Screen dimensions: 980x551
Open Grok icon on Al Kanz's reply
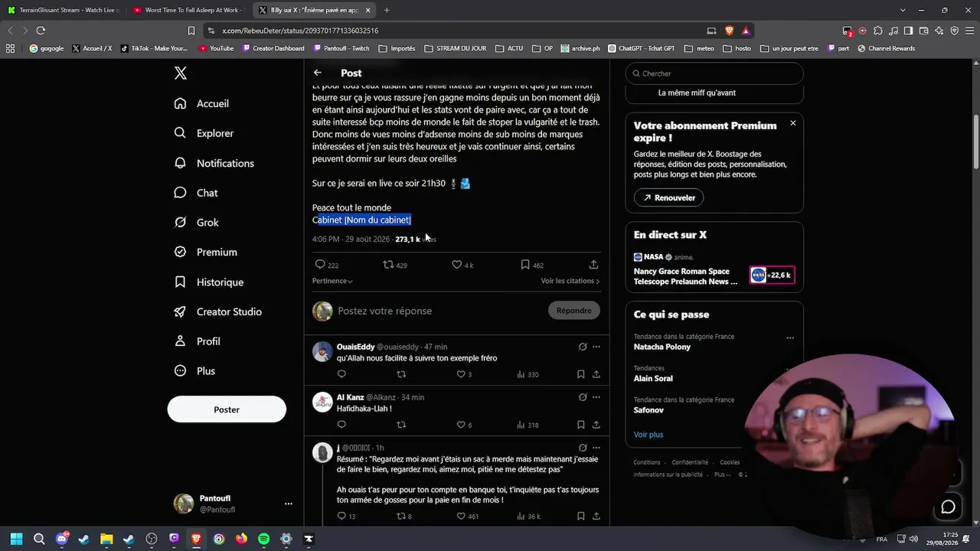pos(583,397)
